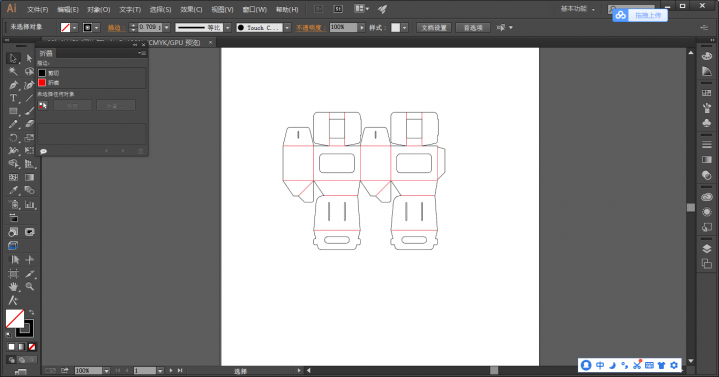Expand the opacity 100% dropdown
The width and height of the screenshot is (719, 377).
coord(362,28)
